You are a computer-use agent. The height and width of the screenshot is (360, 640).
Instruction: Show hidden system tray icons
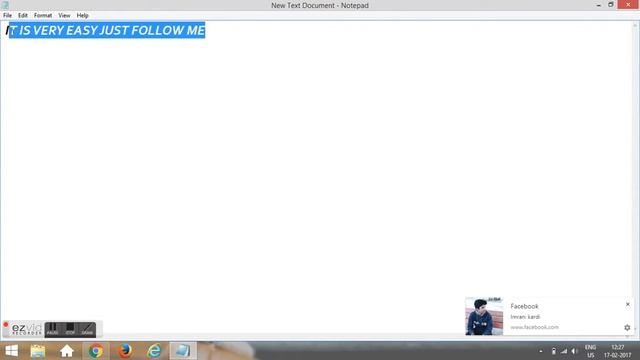tap(541, 351)
